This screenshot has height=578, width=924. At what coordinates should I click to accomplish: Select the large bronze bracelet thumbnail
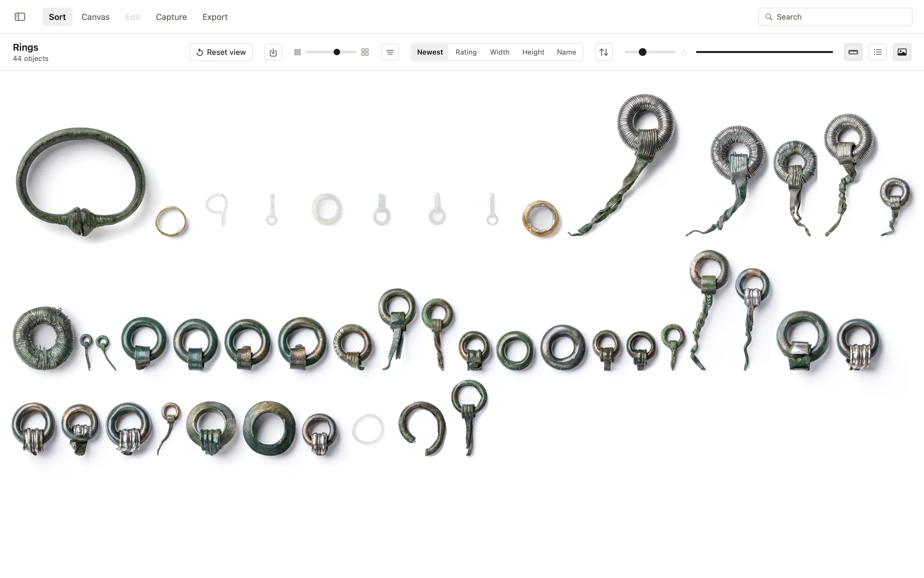(81, 182)
